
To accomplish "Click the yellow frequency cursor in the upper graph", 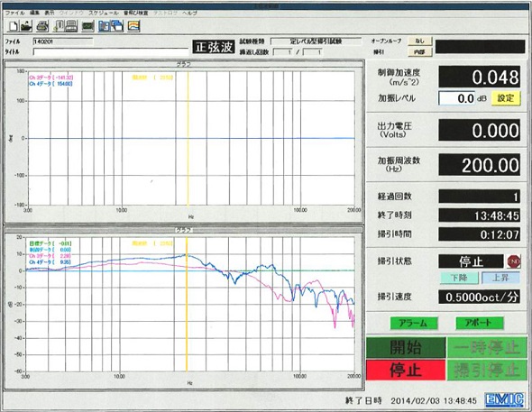I will [188, 138].
